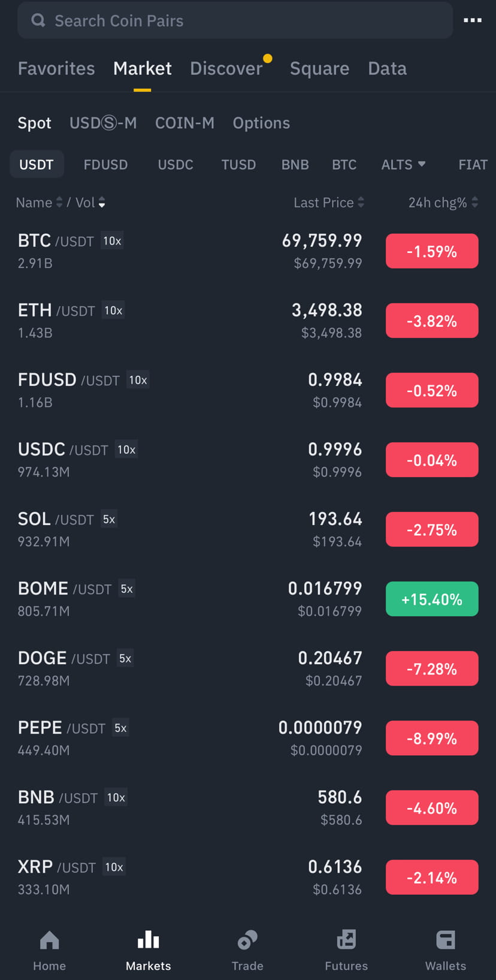Open the Wallets icon in bottom bar
Viewport: 496px width, 980px height.
pos(446,940)
